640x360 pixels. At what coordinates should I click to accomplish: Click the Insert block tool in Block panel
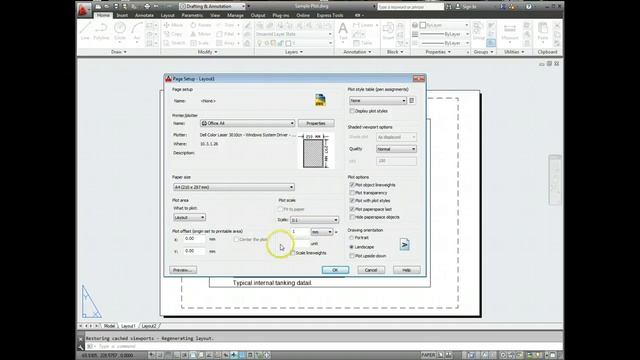coord(388,31)
